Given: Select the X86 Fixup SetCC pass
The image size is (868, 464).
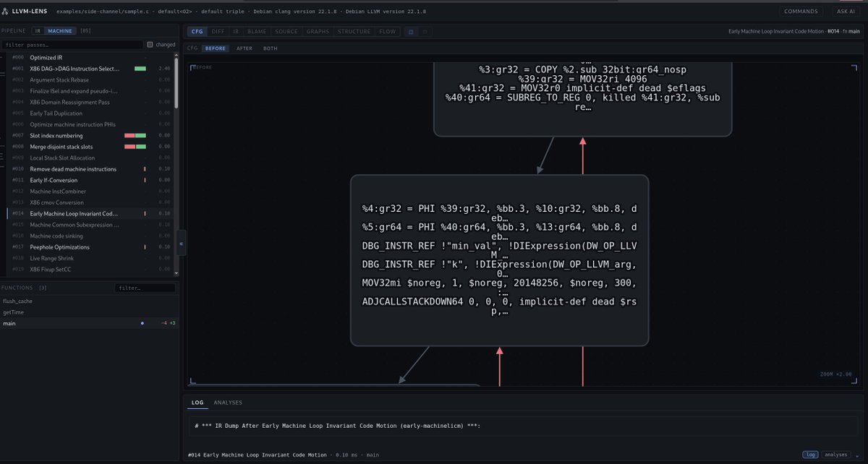Looking at the screenshot, I should point(89,270).
